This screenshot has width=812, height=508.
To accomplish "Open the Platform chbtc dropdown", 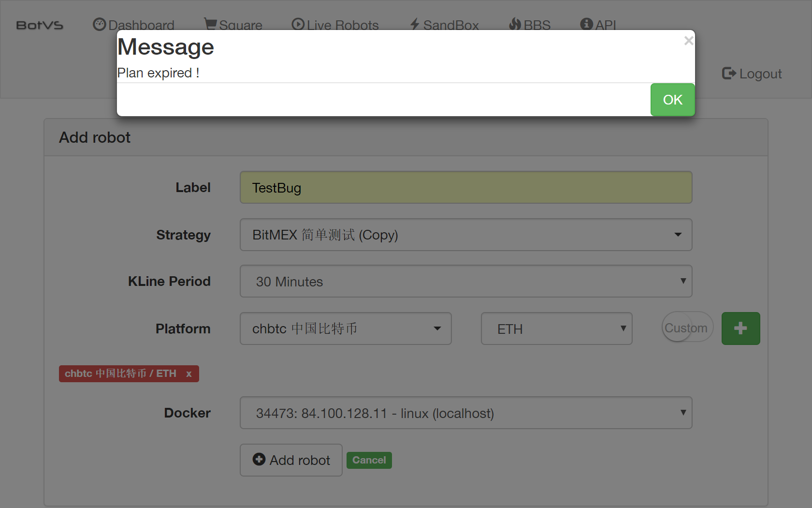I will (x=346, y=329).
